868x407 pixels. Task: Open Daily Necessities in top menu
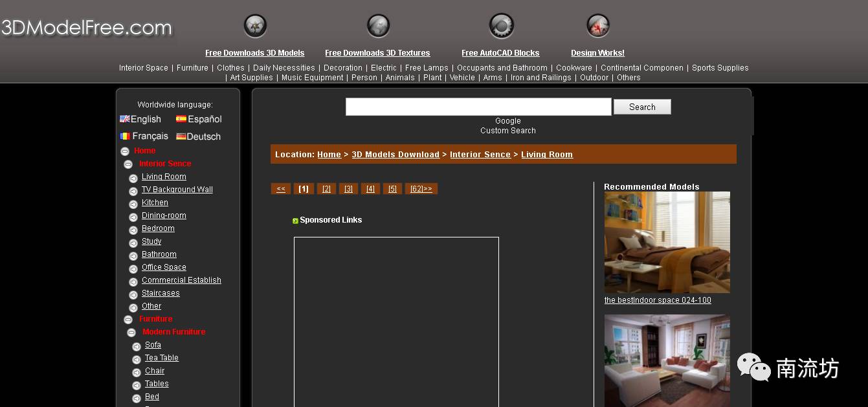pos(284,68)
